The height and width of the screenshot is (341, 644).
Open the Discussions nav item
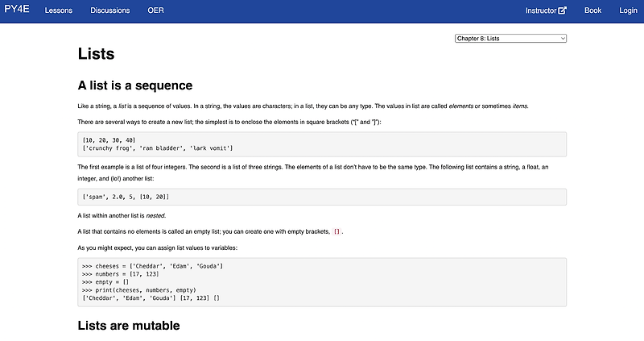click(109, 10)
